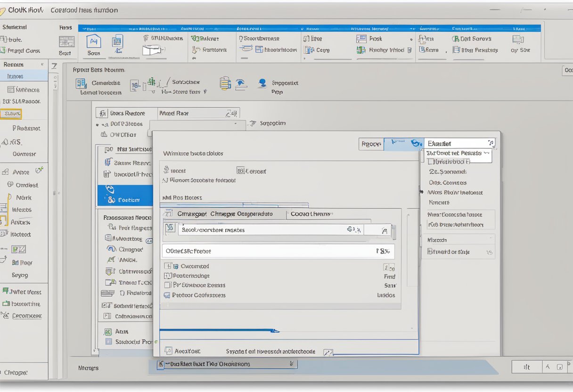573x392 pixels.
Task: Open the 'Breard or Sinje' expander
Action: (x=488, y=252)
